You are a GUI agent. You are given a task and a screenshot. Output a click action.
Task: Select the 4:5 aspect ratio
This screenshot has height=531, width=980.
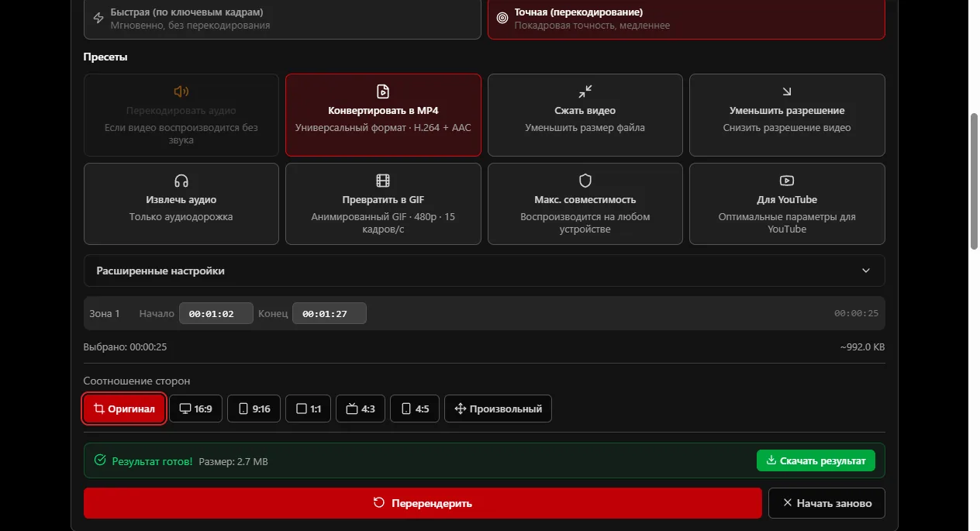point(415,409)
